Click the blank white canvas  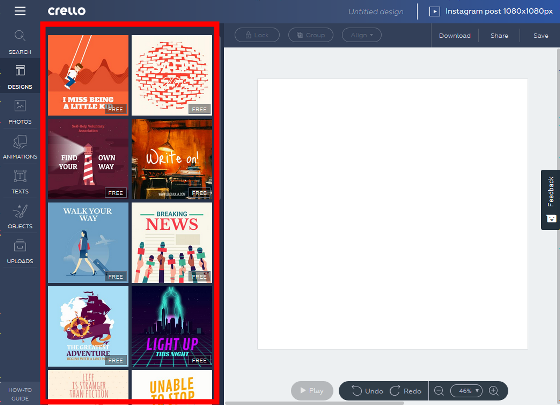392,214
